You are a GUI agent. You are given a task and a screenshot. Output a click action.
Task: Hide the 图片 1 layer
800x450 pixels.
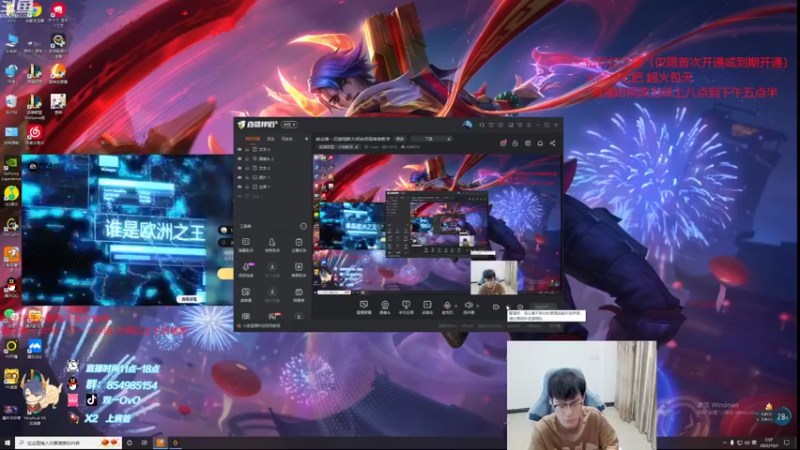(240, 177)
